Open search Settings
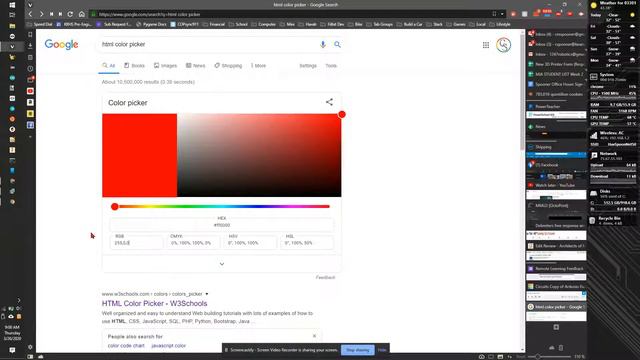The height and width of the screenshot is (360, 640). tap(308, 65)
